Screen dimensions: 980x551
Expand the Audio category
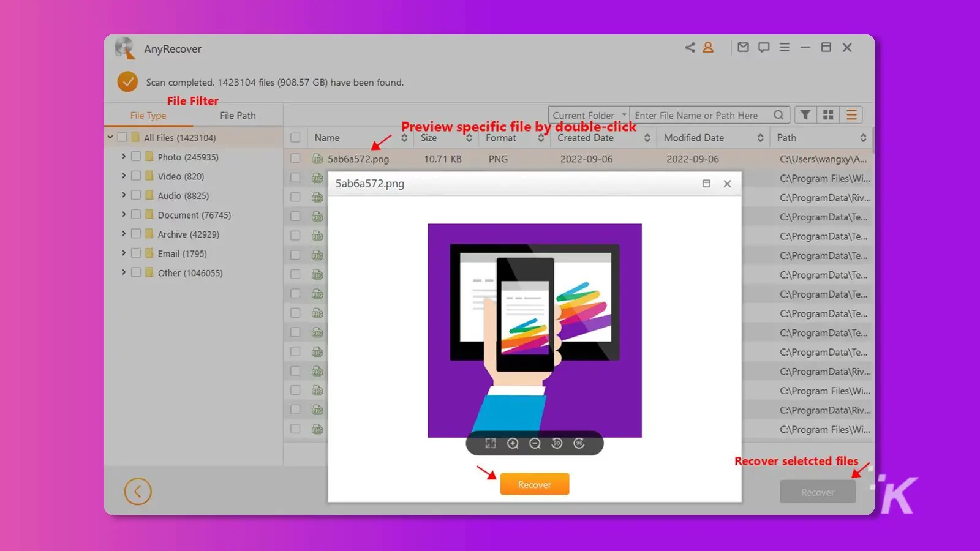pos(124,195)
